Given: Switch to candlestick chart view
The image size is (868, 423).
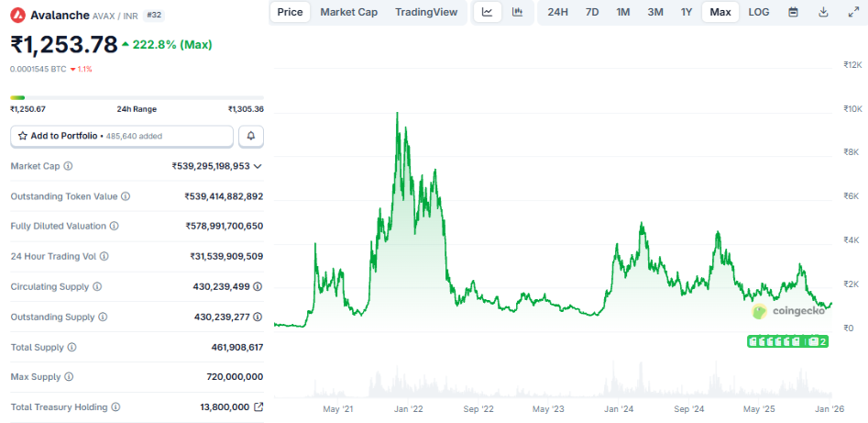Looking at the screenshot, I should 517,12.
